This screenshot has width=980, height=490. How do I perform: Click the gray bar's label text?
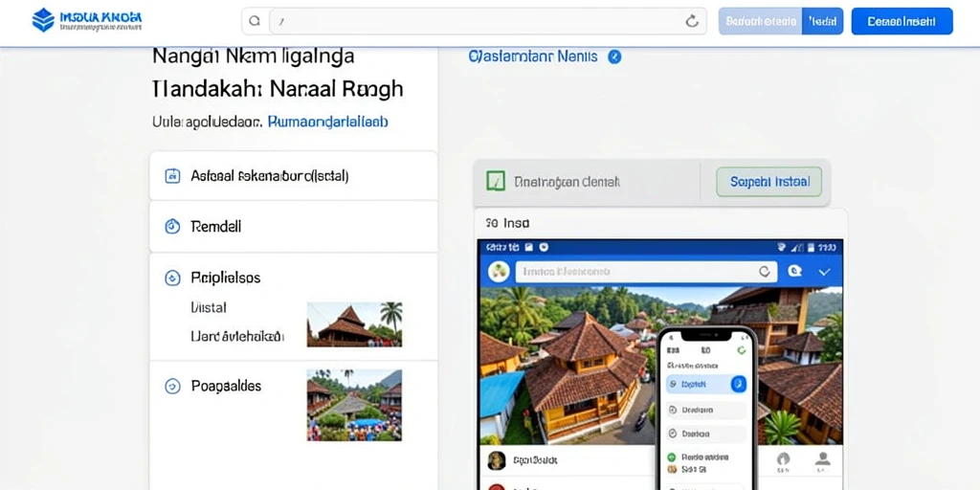tap(567, 182)
